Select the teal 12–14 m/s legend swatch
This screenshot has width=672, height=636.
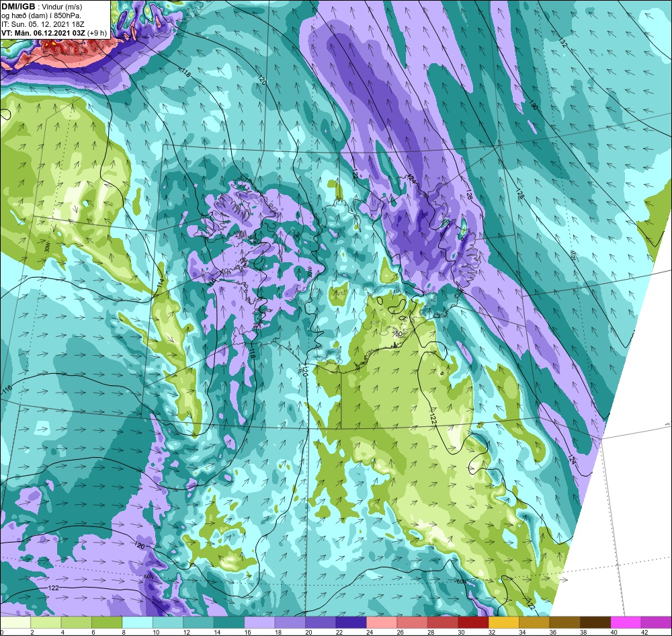point(198,622)
